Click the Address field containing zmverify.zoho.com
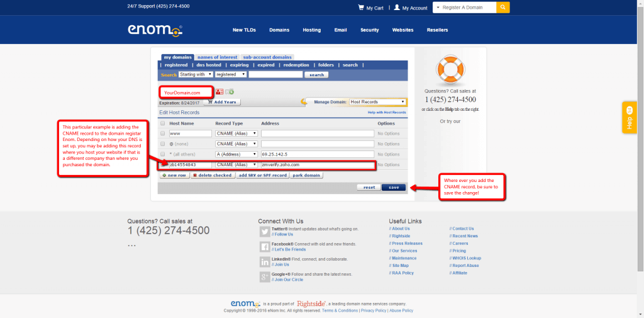The width and height of the screenshot is (644, 318). click(x=318, y=164)
